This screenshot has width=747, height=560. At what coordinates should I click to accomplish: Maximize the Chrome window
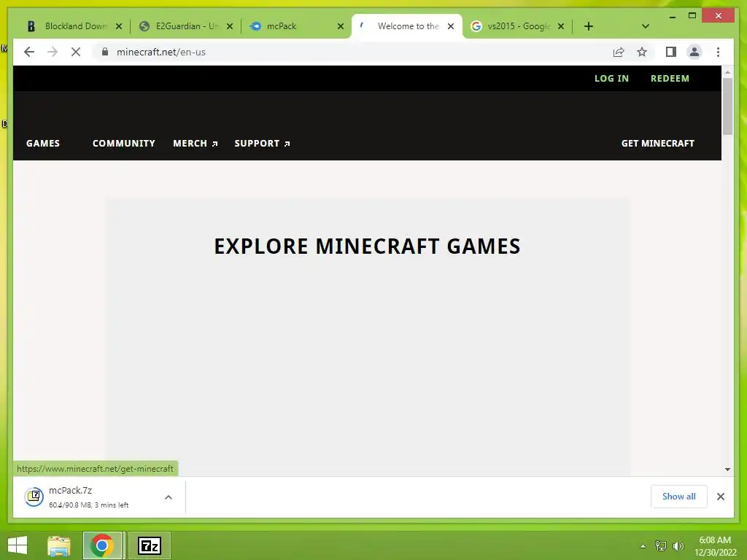coord(692,16)
